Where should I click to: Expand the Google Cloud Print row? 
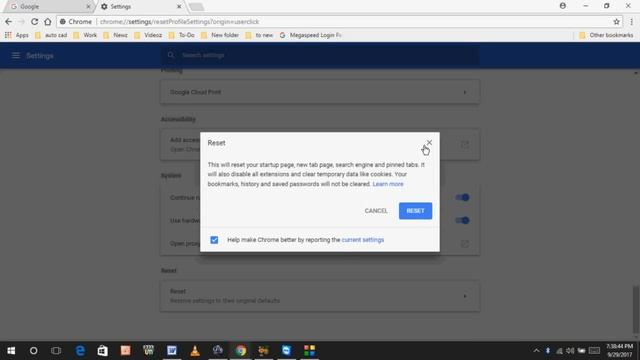point(320,92)
